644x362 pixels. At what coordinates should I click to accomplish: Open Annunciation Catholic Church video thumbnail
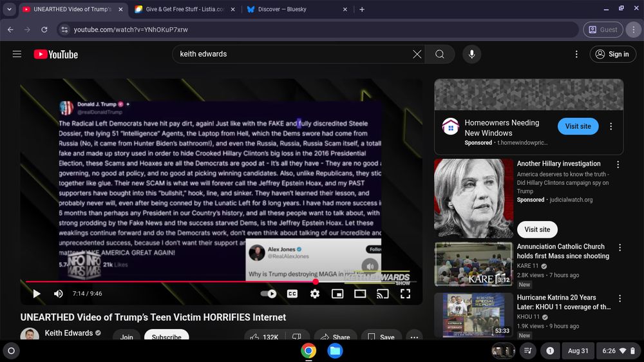pyautogui.click(x=473, y=264)
